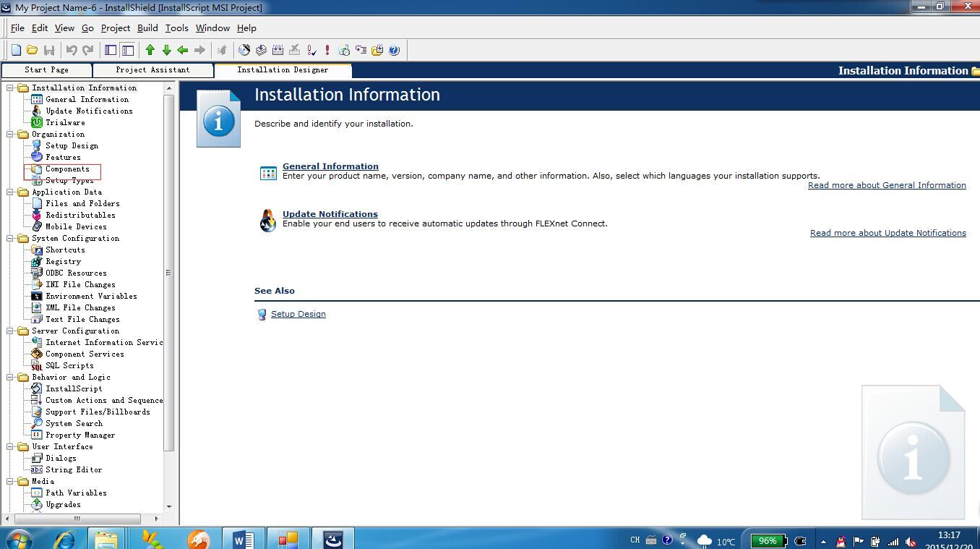This screenshot has height=549, width=980.
Task: Open the Edit menu
Action: pos(40,27)
